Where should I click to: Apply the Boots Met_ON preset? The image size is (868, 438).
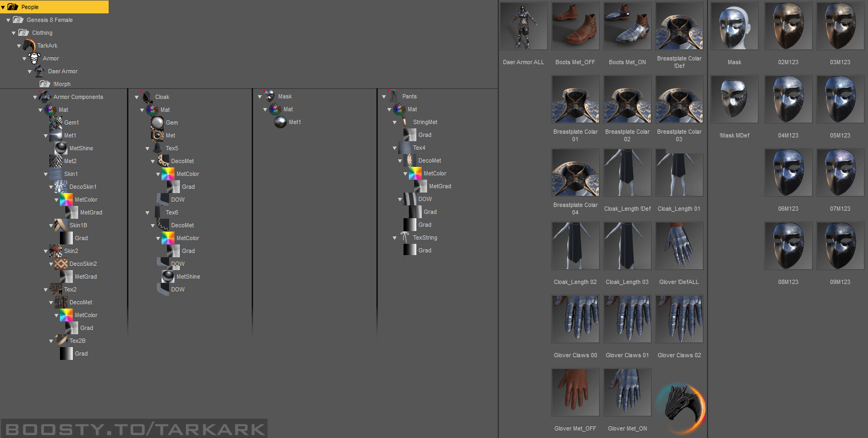point(627,26)
